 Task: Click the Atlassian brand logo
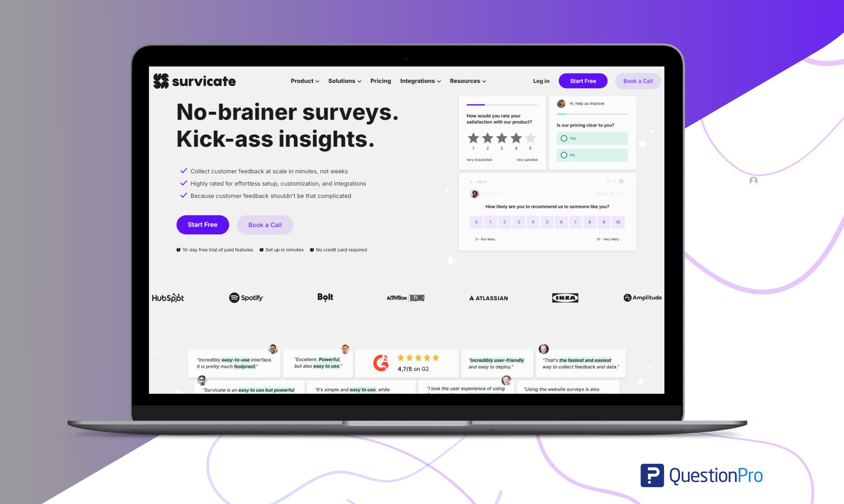488,297
